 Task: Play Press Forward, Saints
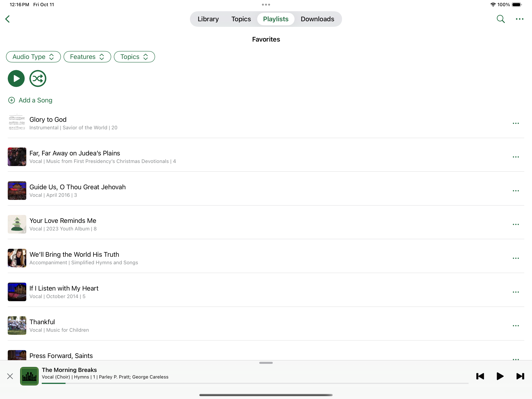tap(266, 355)
